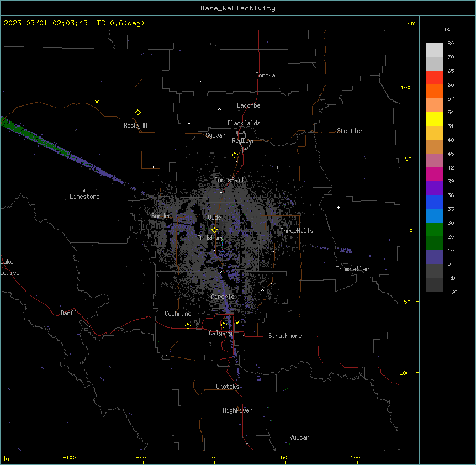The height and width of the screenshot is (465, 476).
Task: Click the km unit label at top right
Action: (x=411, y=23)
